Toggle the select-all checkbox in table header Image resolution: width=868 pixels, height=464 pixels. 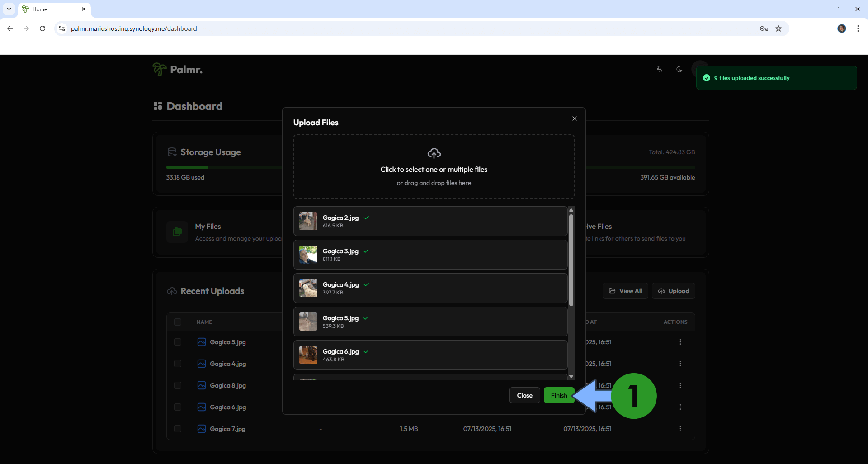tap(178, 322)
